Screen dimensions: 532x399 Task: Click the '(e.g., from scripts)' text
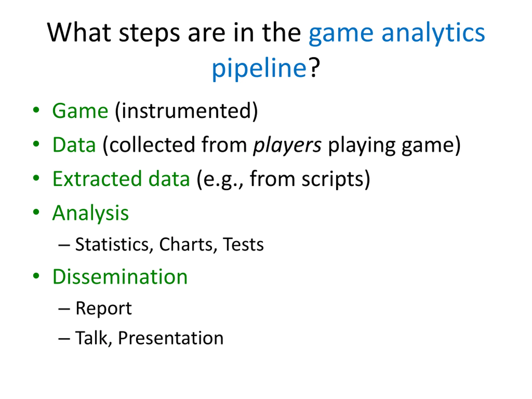(283, 179)
